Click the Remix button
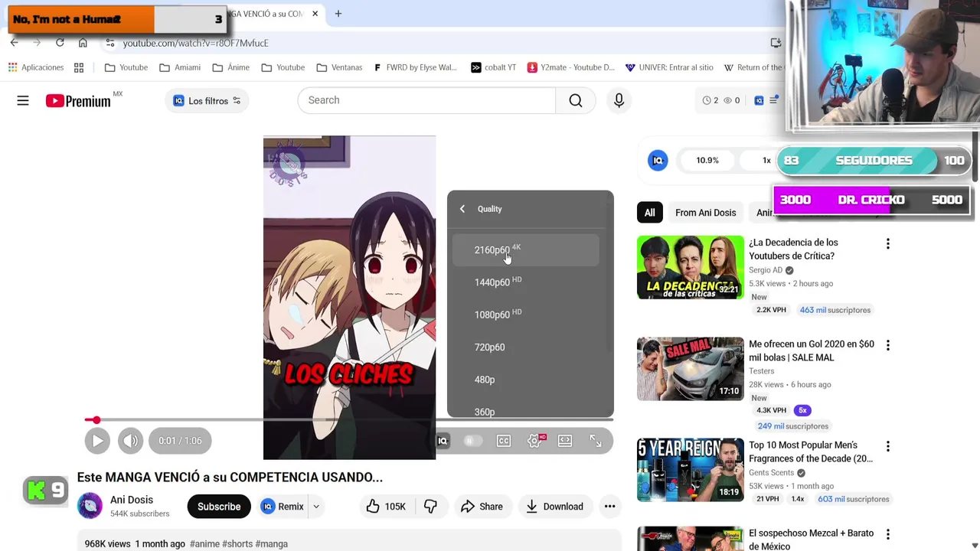Viewport: 980px width, 551px height. [283, 507]
